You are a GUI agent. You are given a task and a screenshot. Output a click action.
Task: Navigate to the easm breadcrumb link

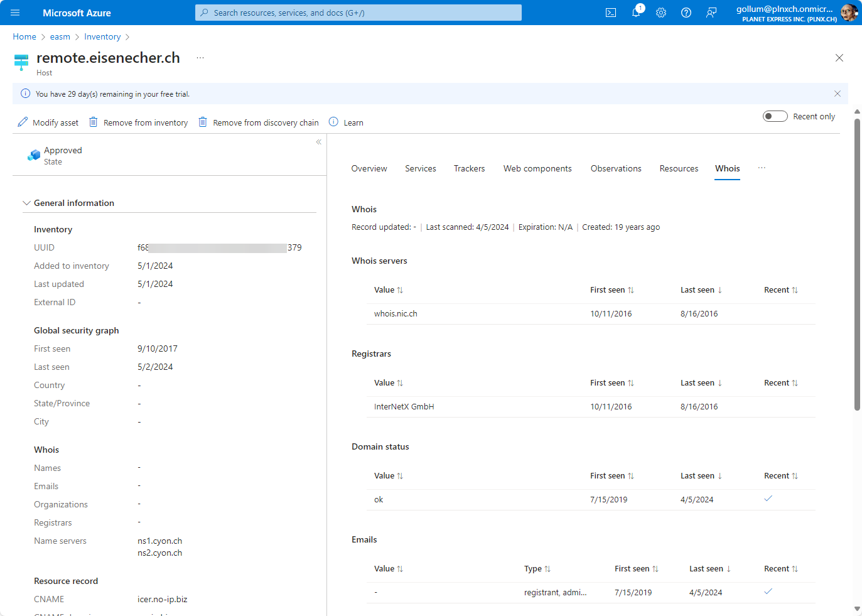tap(60, 37)
